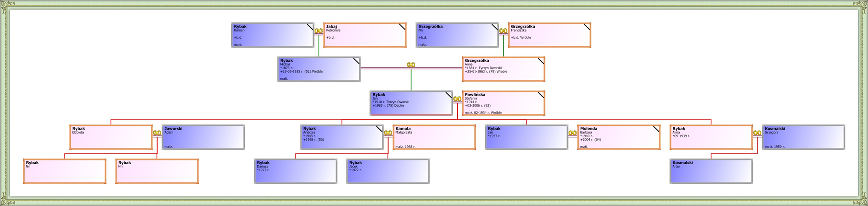The height and width of the screenshot is (206, 868).
Task: Select rings between Elżbieta Rybak and Adam Jaworski
Action: 157,133
